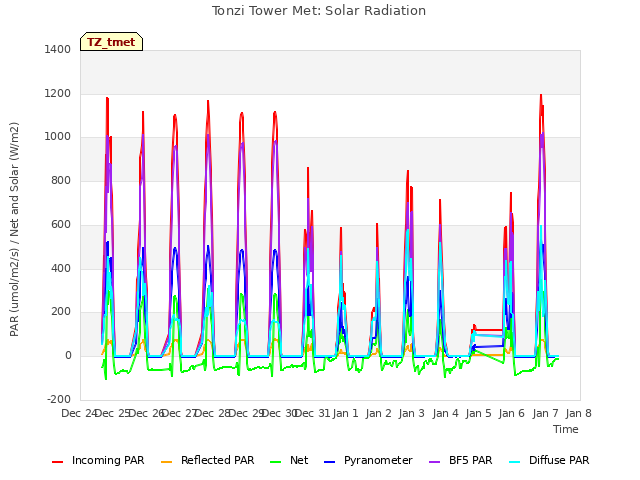640x480 pixels.
Task: Click the Jan 8 x-axis tick label
Action: pyautogui.click(x=579, y=413)
